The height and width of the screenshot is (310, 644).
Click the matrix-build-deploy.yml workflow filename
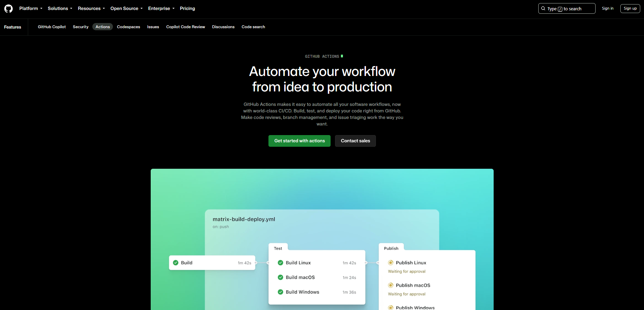[244, 219]
